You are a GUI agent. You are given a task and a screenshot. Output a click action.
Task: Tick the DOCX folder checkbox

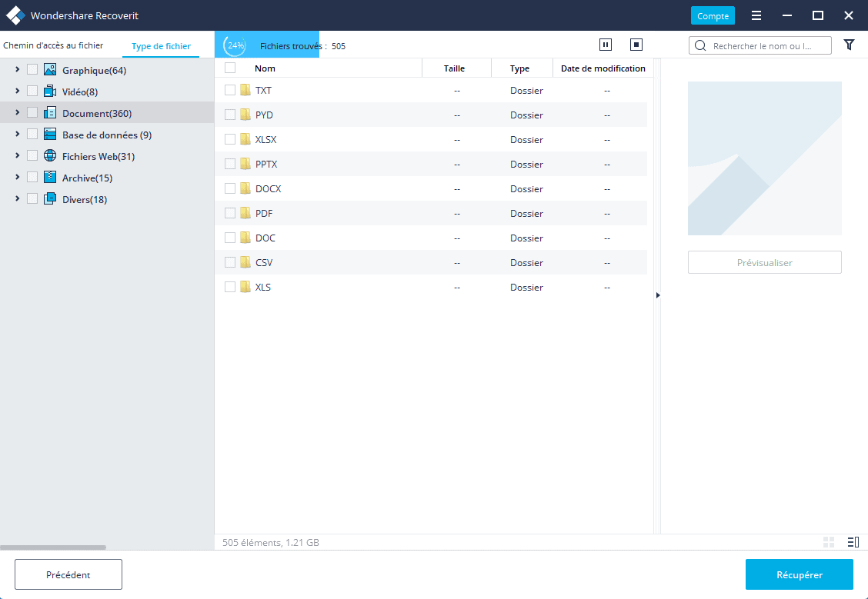tap(230, 188)
